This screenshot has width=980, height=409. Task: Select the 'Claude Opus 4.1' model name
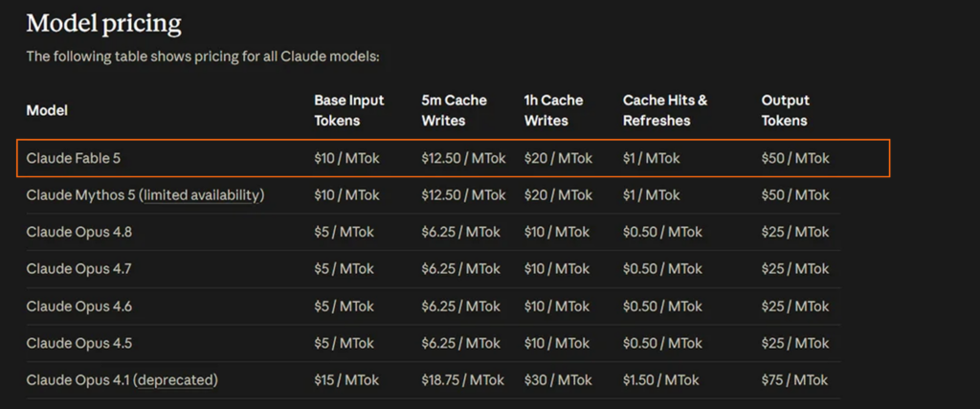(78, 379)
